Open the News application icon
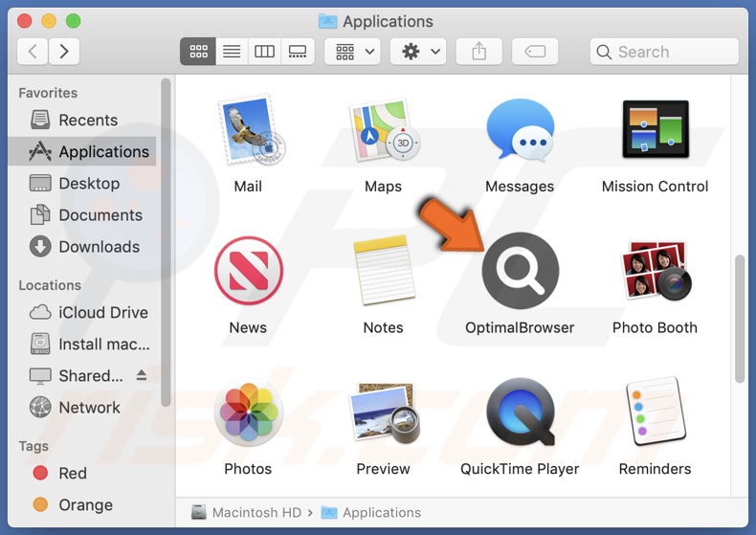Image resolution: width=756 pixels, height=535 pixels. [248, 271]
